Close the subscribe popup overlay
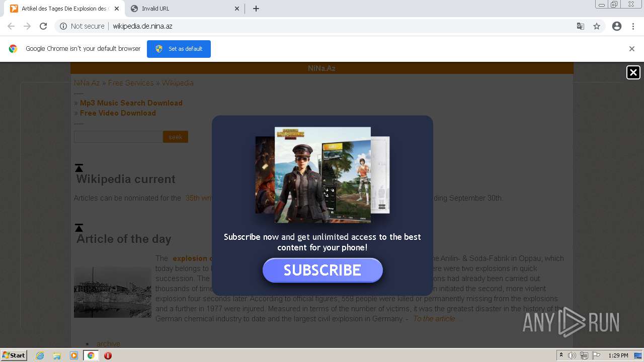The width and height of the screenshot is (644, 362). point(633,72)
